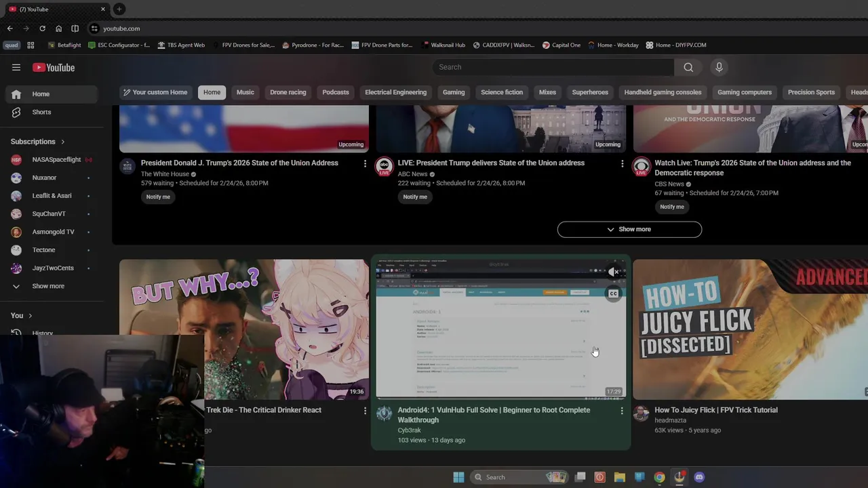
Task: Select the Mixes filter chip
Action: 547,92
